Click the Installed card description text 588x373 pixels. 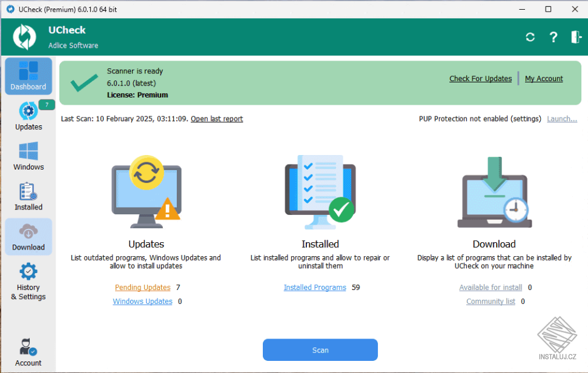pos(320,262)
